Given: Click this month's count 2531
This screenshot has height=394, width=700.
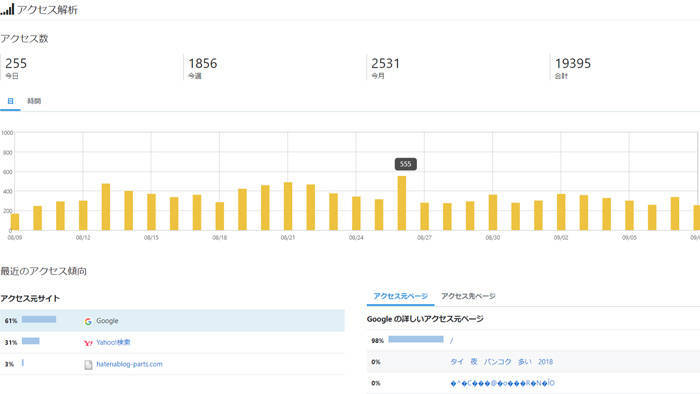Looking at the screenshot, I should 385,63.
